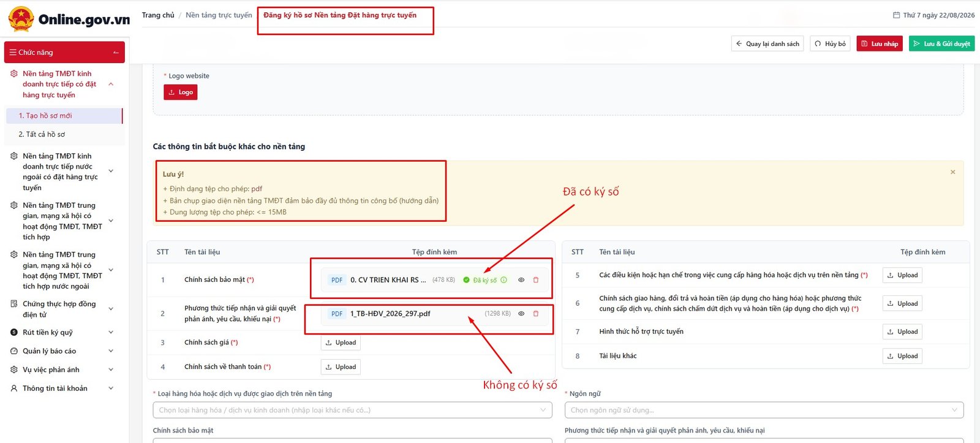The image size is (980, 443).
Task: Go to Trang chủ breadcrumb
Action: [158, 15]
